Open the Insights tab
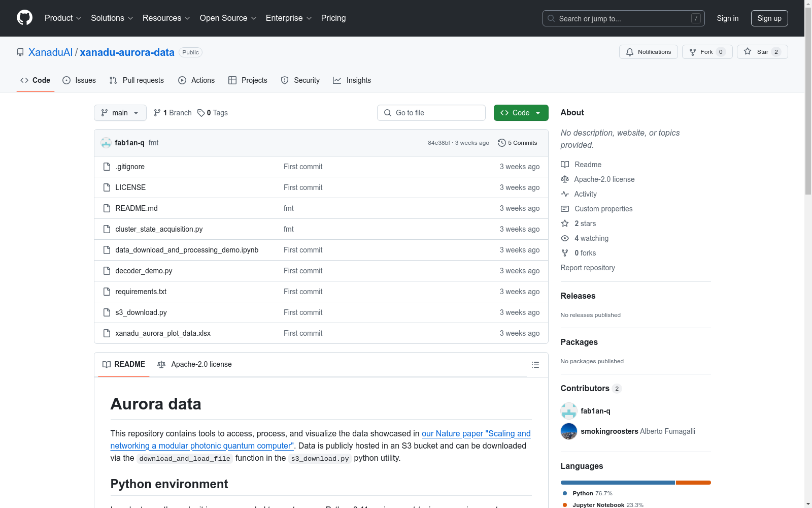Screen dimensions: 812x508 [352, 80]
